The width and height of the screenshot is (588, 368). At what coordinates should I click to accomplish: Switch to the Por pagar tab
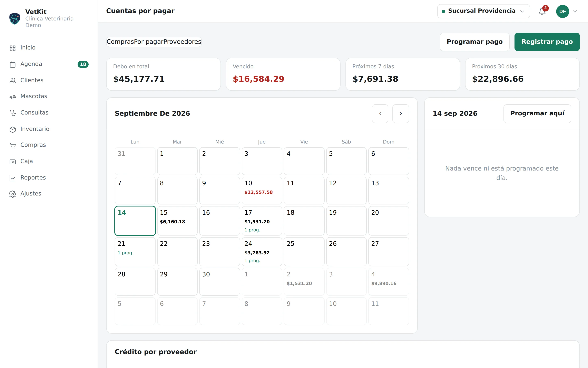point(148,42)
